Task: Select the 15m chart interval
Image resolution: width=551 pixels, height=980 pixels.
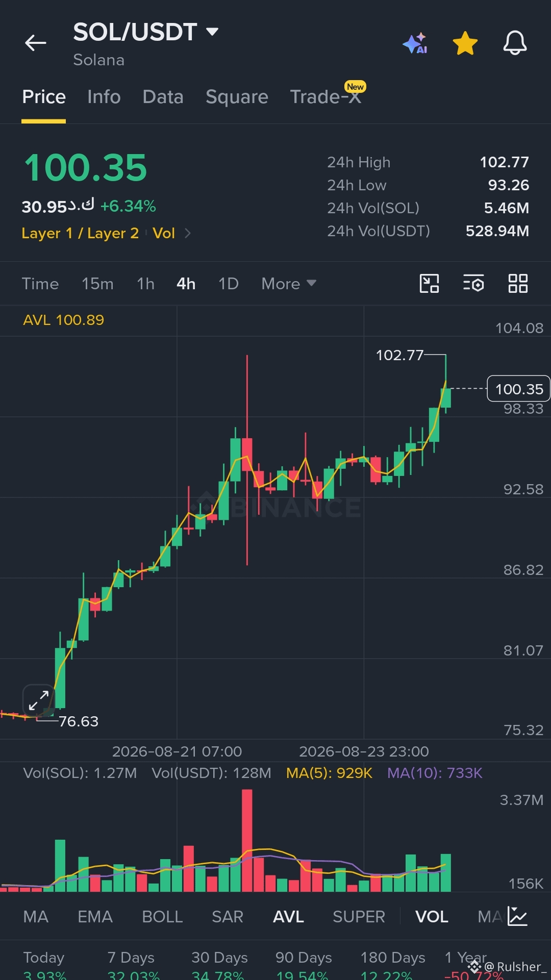Action: coord(97,284)
